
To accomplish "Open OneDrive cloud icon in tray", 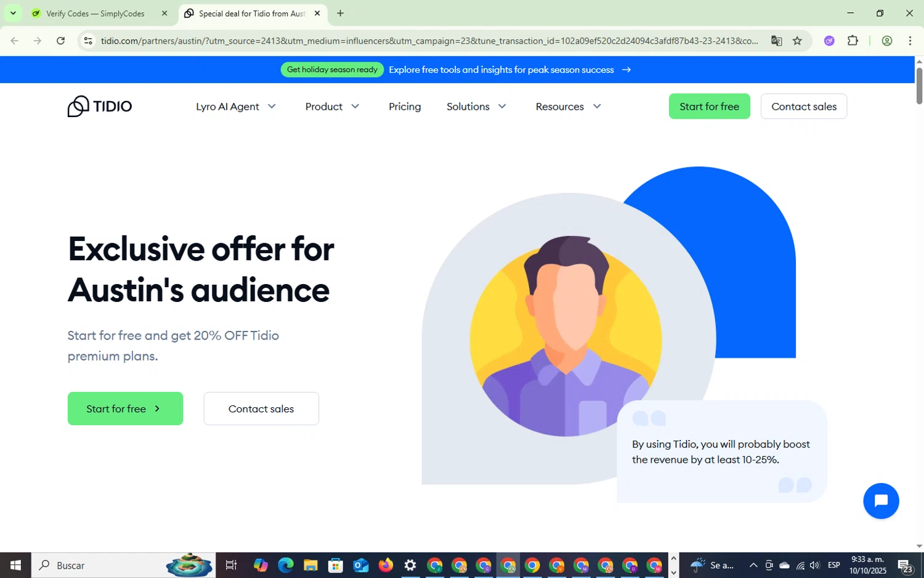I will point(785,565).
